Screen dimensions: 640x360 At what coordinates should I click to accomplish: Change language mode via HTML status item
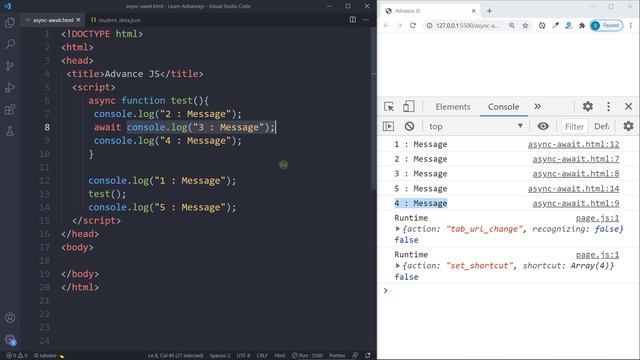pos(280,356)
